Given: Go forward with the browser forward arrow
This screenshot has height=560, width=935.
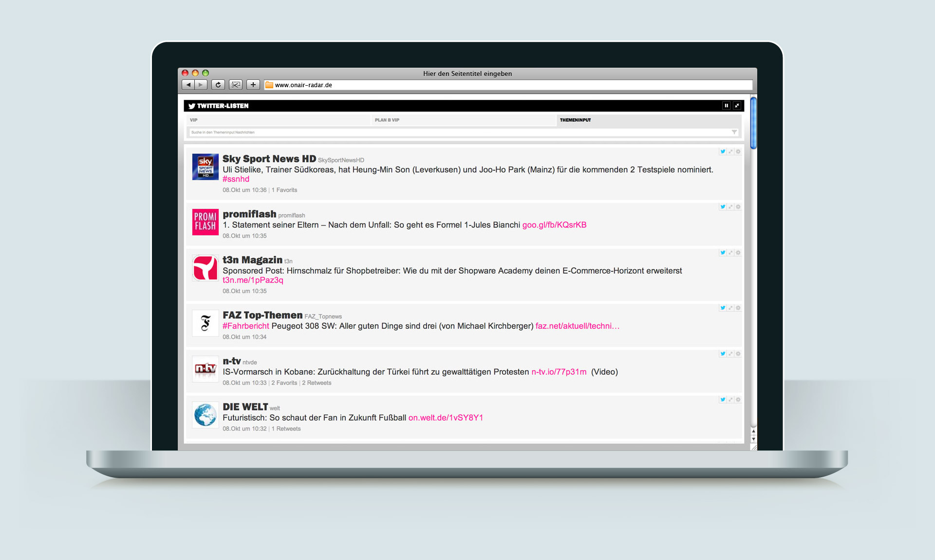Looking at the screenshot, I should tap(201, 85).
